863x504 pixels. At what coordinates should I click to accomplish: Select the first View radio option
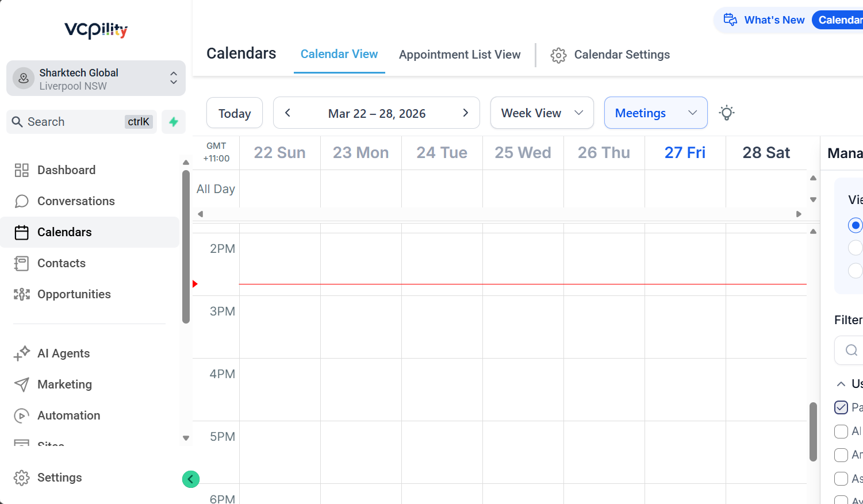click(x=855, y=225)
